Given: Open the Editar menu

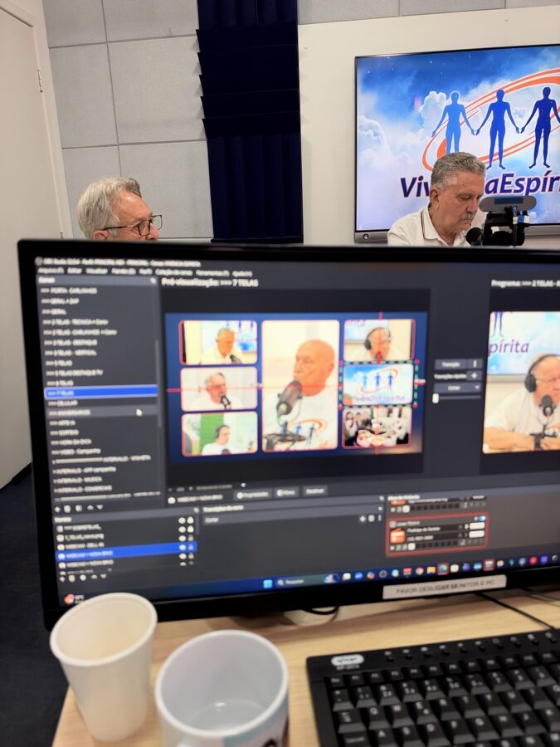Looking at the screenshot, I should pos(75,271).
